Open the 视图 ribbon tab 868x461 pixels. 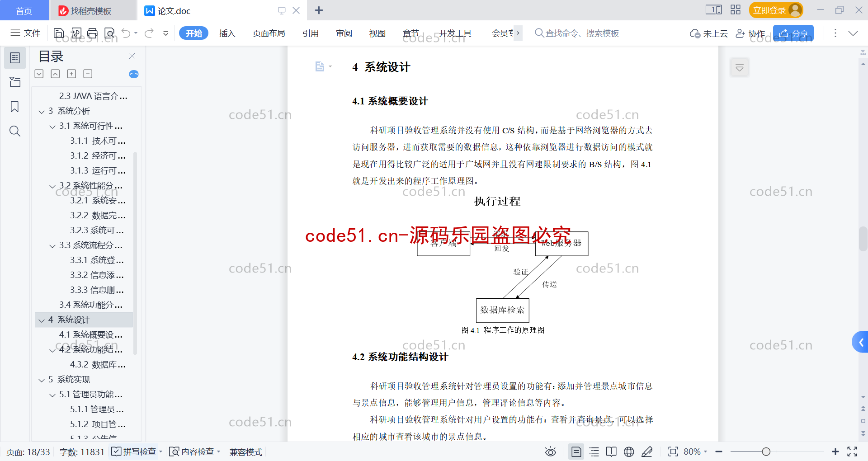377,33
